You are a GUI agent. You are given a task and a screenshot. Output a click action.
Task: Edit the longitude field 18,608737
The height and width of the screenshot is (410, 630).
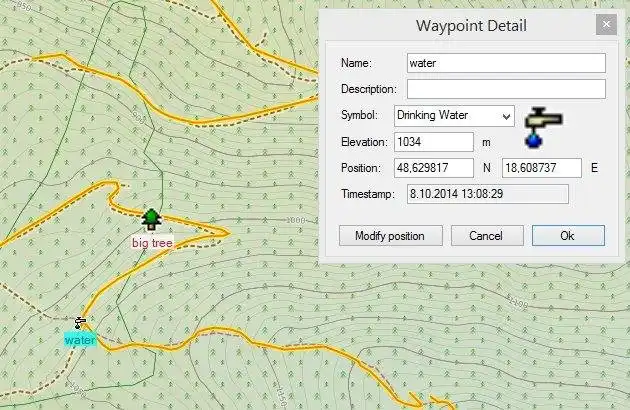pyautogui.click(x=542, y=168)
